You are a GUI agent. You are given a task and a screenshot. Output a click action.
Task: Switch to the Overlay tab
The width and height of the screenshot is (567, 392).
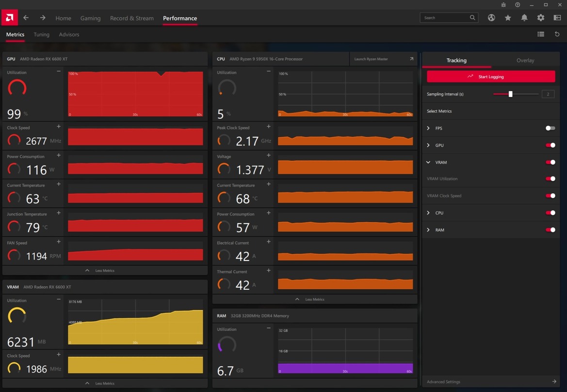(x=525, y=60)
